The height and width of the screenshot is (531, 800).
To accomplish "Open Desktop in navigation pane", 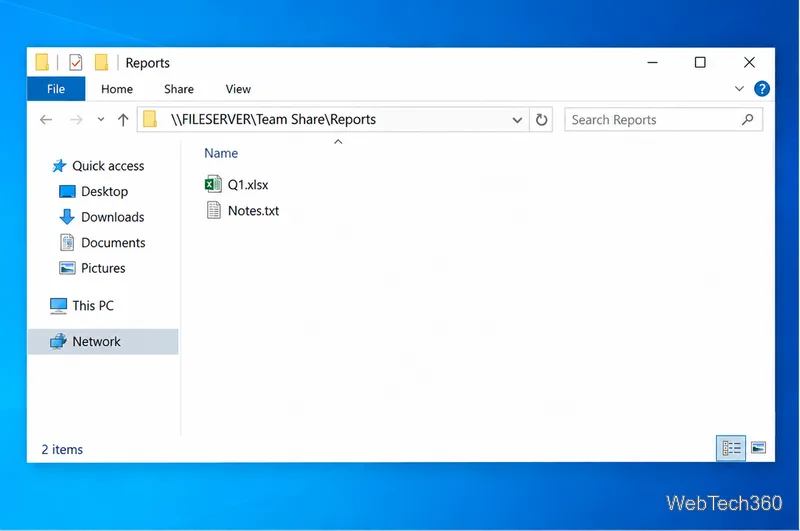I will click(x=105, y=191).
